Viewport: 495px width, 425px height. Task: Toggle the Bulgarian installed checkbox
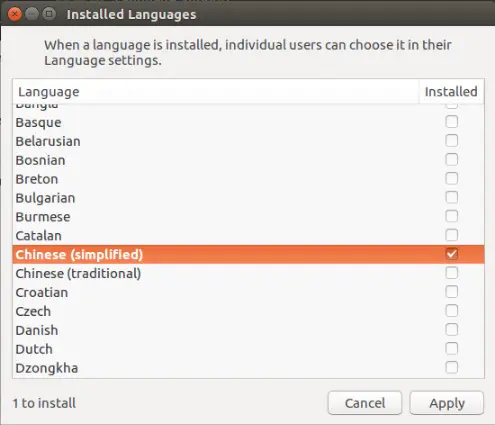(451, 197)
